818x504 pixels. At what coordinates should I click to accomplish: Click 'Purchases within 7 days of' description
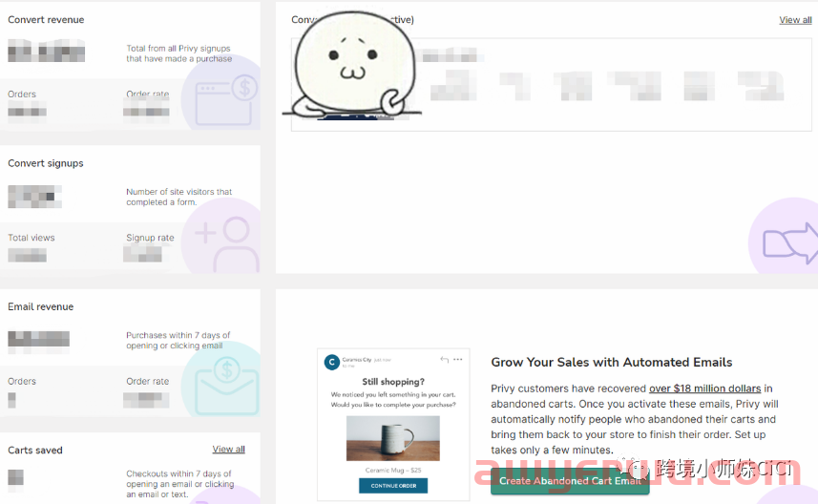[x=178, y=341]
